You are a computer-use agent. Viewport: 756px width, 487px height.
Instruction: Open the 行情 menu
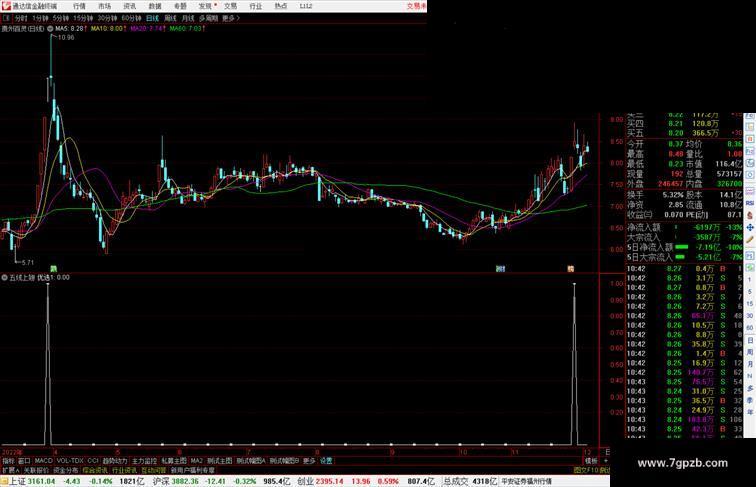click(79, 6)
